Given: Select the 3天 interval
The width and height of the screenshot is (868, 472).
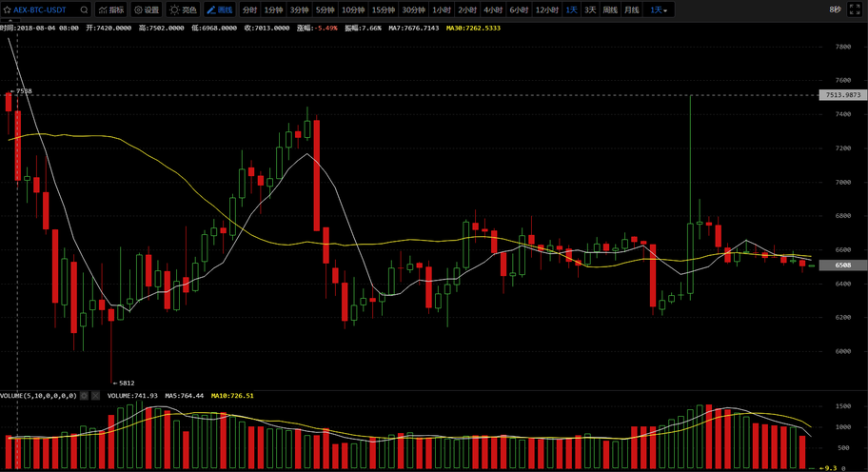Looking at the screenshot, I should pyautogui.click(x=590, y=10).
